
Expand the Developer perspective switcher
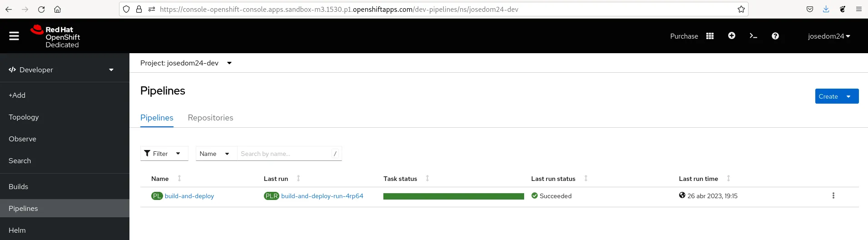(61, 70)
